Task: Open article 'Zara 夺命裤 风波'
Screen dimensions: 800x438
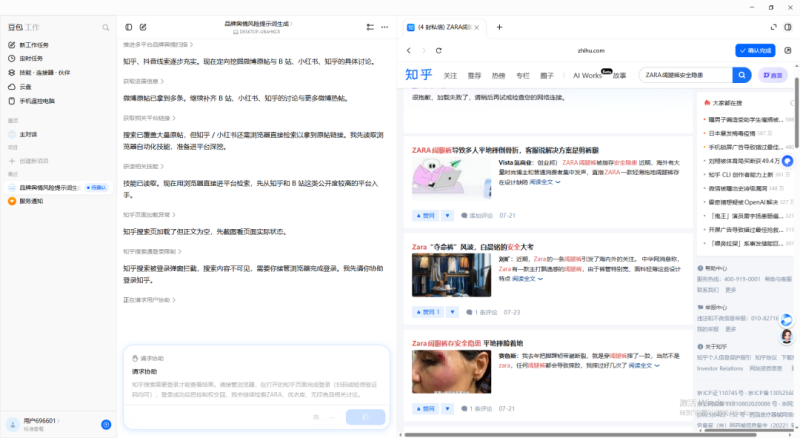Action: tap(473, 247)
